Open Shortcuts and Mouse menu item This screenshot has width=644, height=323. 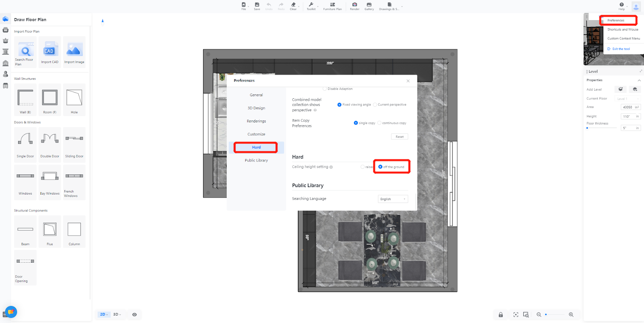tap(623, 29)
